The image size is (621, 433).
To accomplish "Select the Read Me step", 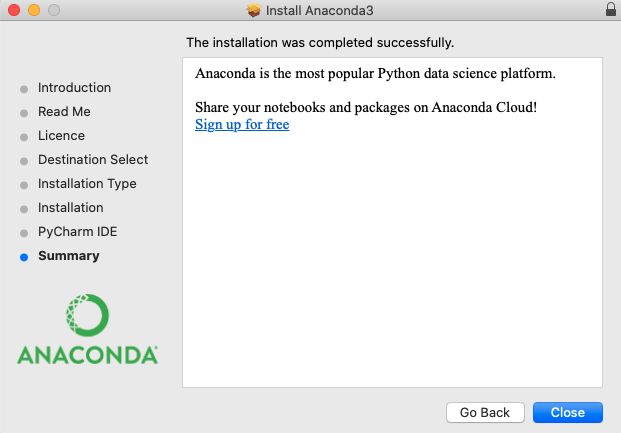I will point(64,112).
